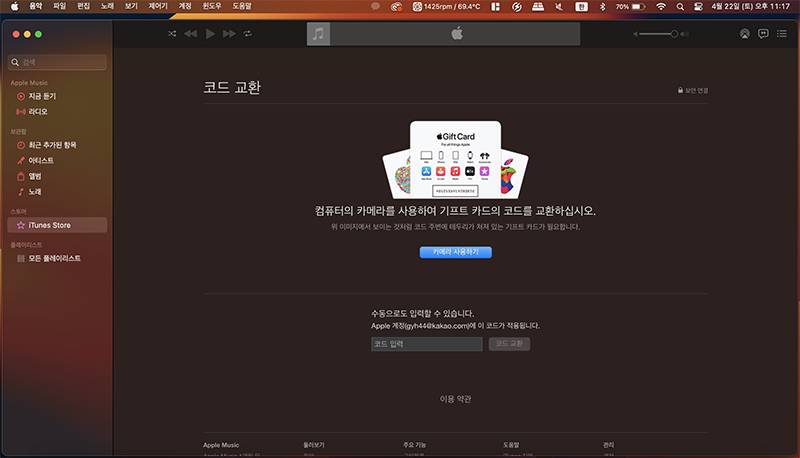The height and width of the screenshot is (458, 800).
Task: Click the music note artwork icon
Action: pyautogui.click(x=318, y=34)
